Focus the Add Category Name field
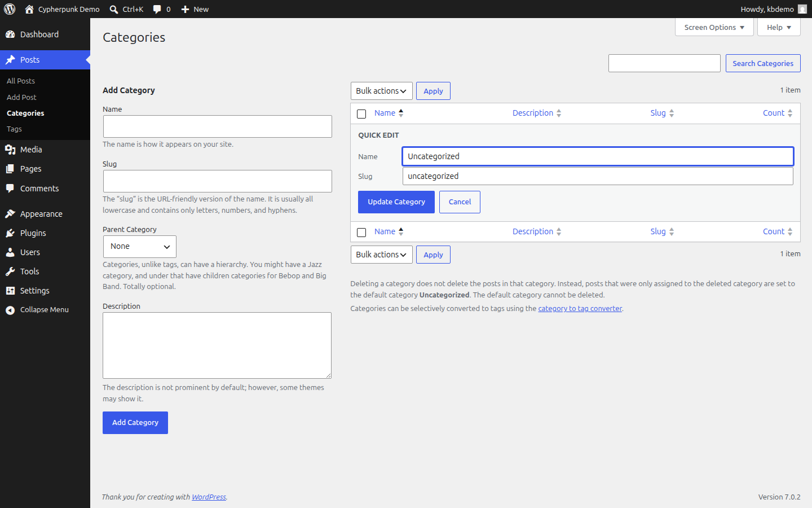 pyautogui.click(x=218, y=126)
